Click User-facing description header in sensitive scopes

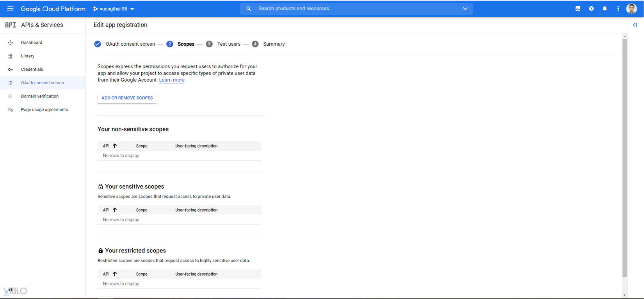click(196, 210)
